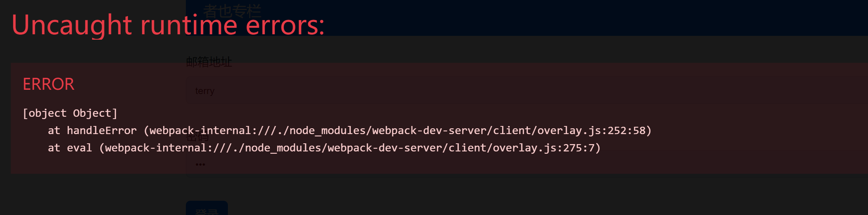Image resolution: width=868 pixels, height=215 pixels.
Task: Click the word "Uncaught" in the heading
Action: tap(72, 25)
